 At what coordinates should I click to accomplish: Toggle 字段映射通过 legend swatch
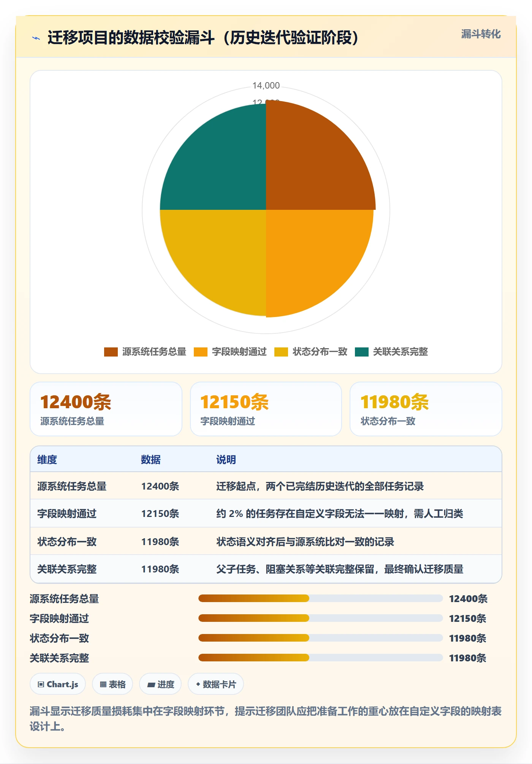200,352
